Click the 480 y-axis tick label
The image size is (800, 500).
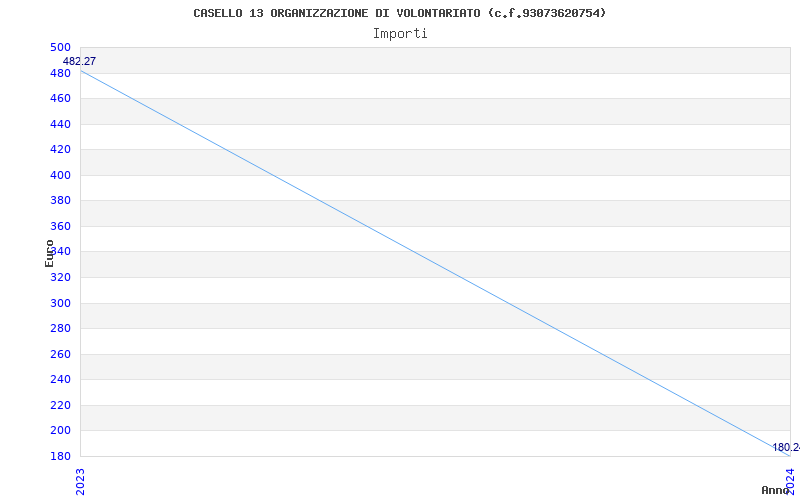tap(60, 73)
